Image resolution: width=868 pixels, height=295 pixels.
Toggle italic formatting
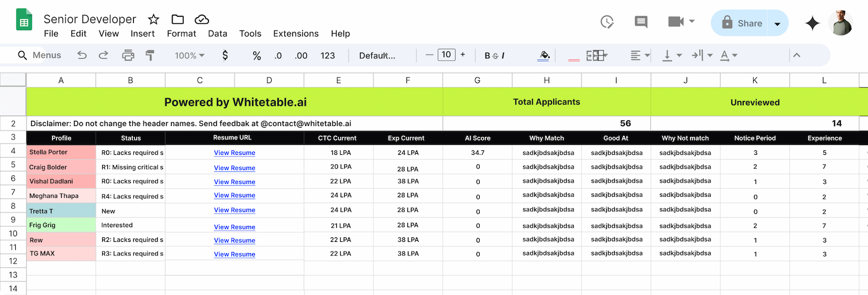[x=503, y=55]
